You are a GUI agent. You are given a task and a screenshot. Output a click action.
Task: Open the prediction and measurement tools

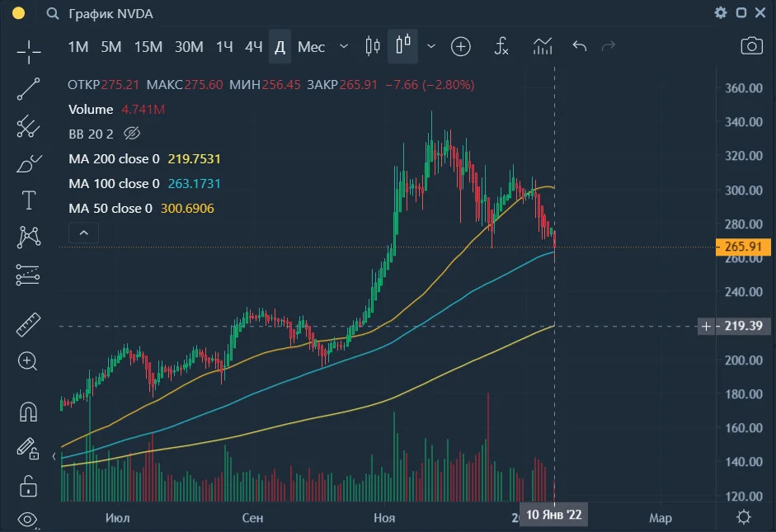pyautogui.click(x=28, y=275)
